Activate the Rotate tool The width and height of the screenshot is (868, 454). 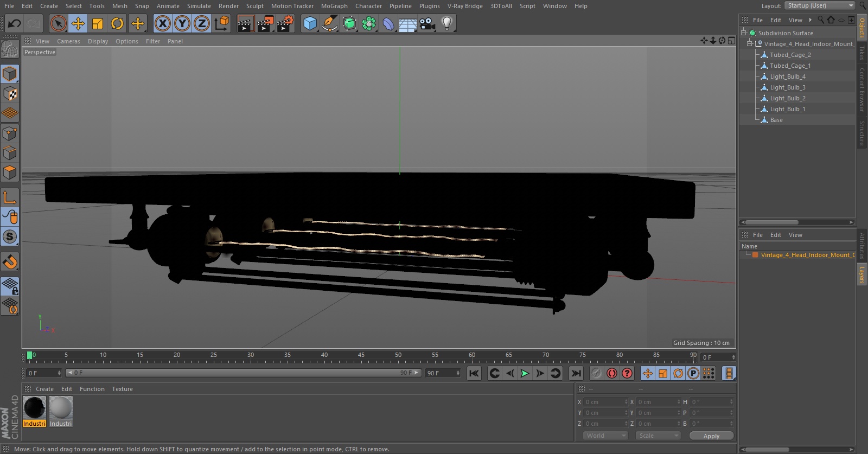[x=117, y=23]
